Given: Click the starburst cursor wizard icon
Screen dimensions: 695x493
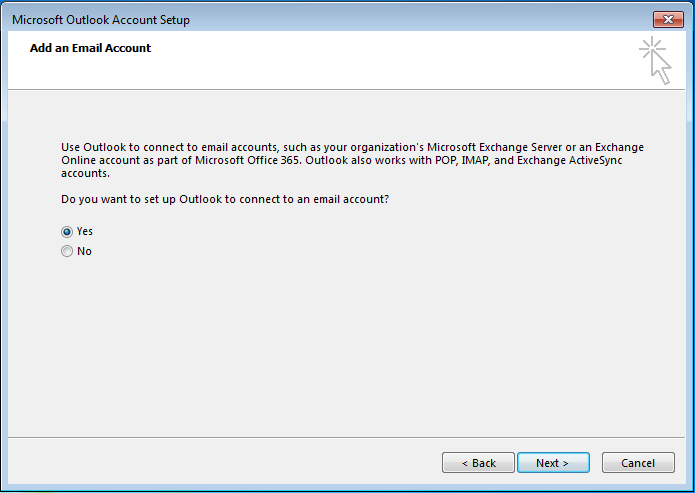Looking at the screenshot, I should point(655,61).
